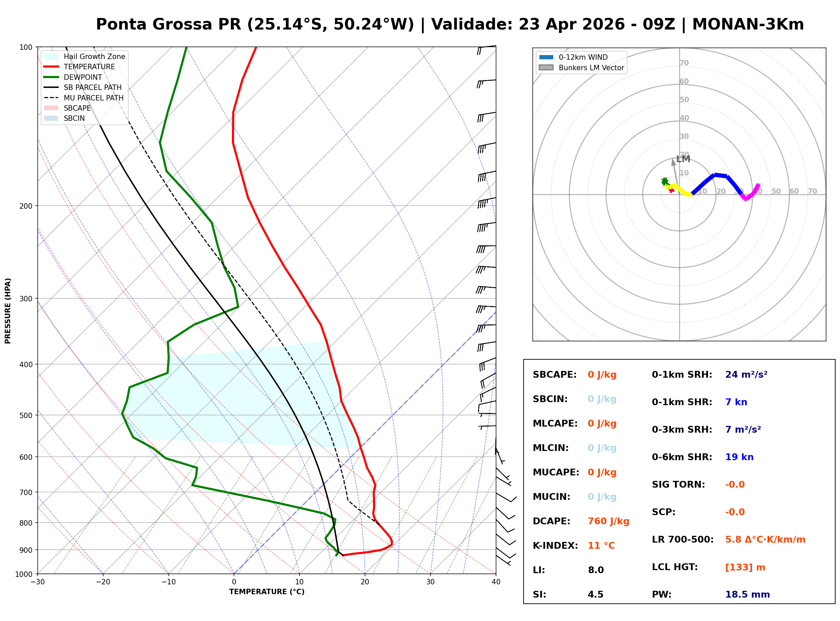This screenshot has height=621, width=840.
Task: Click the 0-1km SRH value
Action: point(746,375)
